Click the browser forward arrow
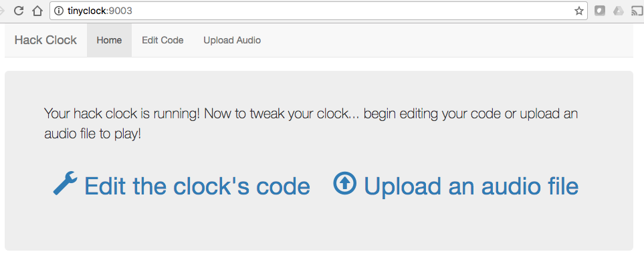The image size is (644, 270). click(x=1, y=11)
